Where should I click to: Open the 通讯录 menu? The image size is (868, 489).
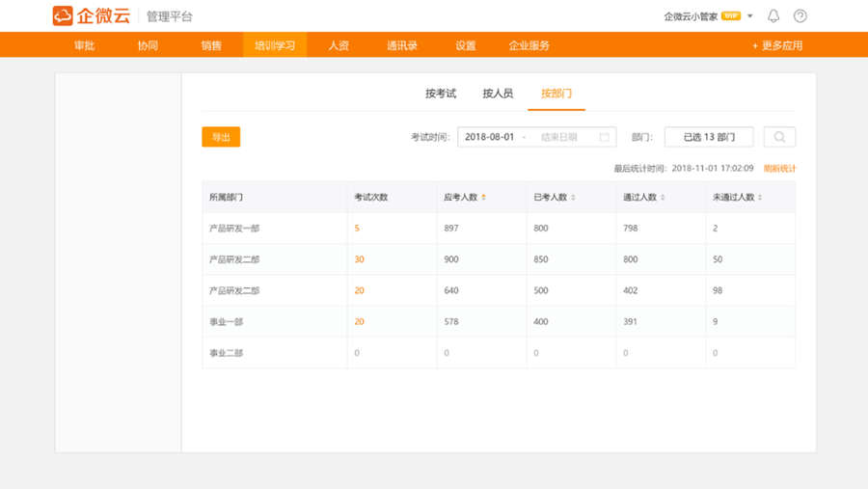402,45
